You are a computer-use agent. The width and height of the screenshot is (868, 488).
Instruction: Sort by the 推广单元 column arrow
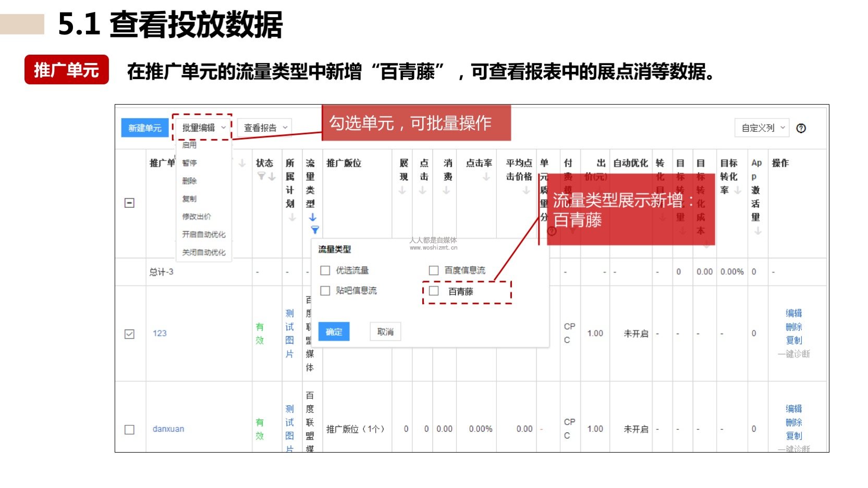pos(242,163)
